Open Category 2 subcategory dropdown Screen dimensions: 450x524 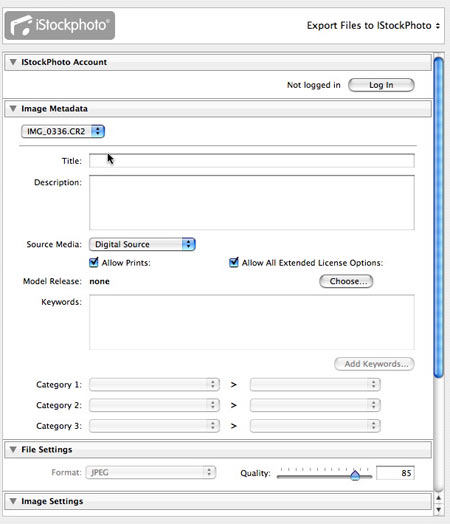click(x=315, y=405)
